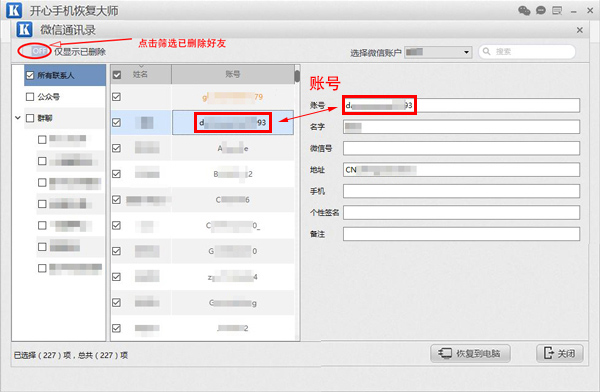Focus the 搜索 search box

click(527, 52)
